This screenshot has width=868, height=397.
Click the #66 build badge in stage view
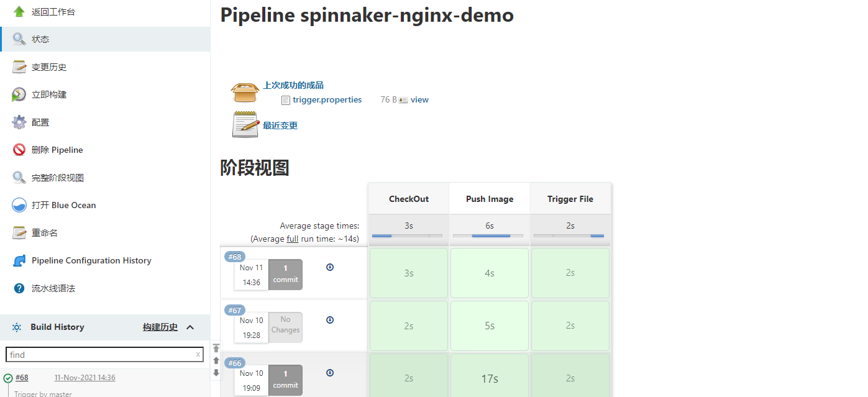(235, 363)
